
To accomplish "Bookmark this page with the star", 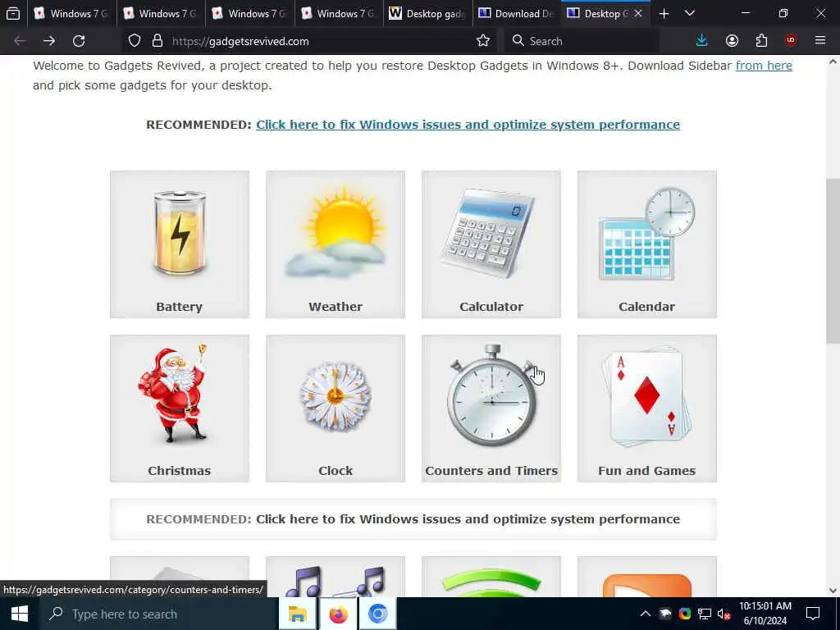I will 482,41.
